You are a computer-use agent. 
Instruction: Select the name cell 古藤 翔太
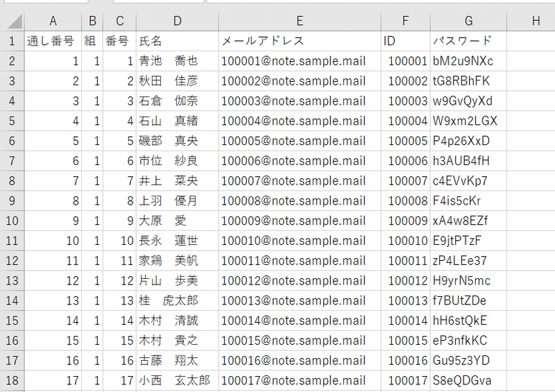[178, 361]
